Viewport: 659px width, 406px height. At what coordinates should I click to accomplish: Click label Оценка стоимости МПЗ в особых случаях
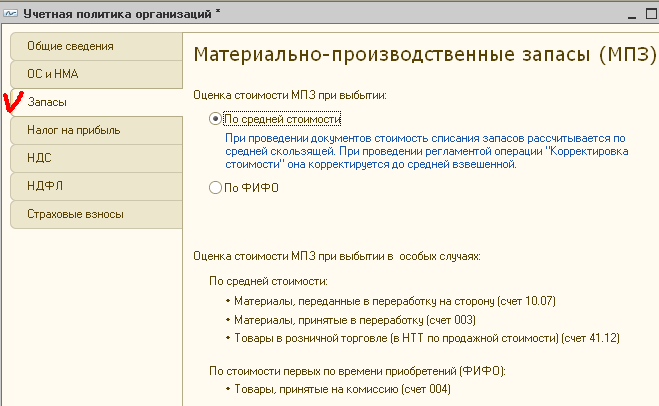(x=337, y=256)
